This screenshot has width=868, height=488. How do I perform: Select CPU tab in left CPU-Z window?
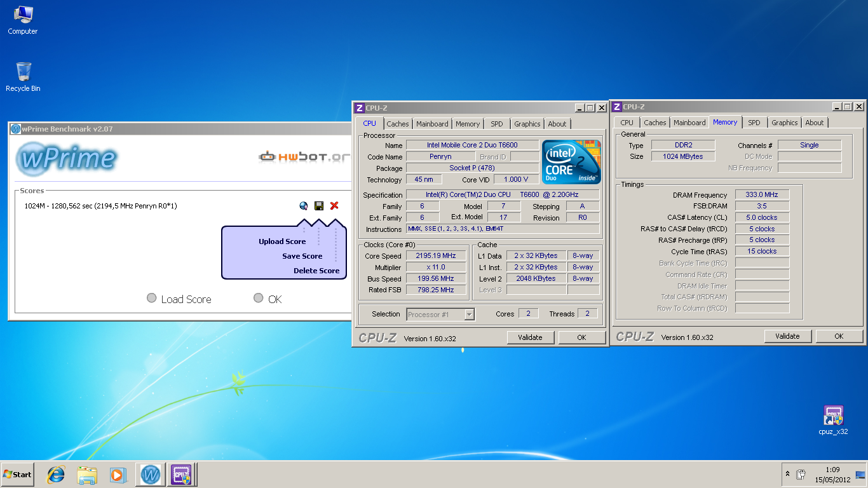point(369,123)
